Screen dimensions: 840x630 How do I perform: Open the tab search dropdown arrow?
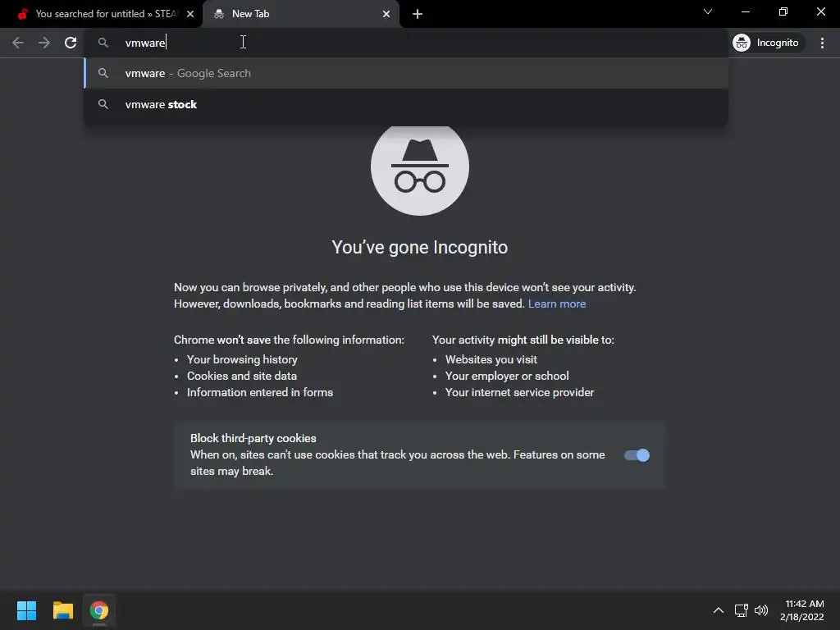pyautogui.click(x=708, y=11)
